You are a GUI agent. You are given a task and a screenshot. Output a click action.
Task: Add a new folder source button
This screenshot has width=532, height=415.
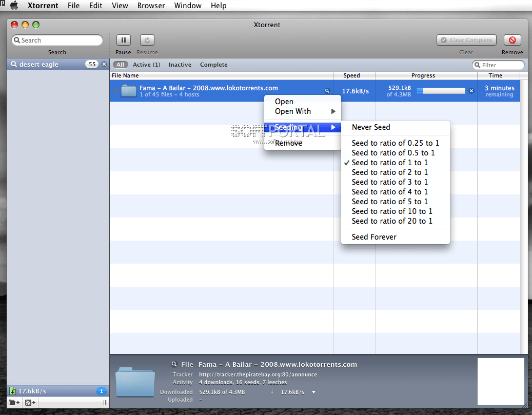tap(14, 403)
